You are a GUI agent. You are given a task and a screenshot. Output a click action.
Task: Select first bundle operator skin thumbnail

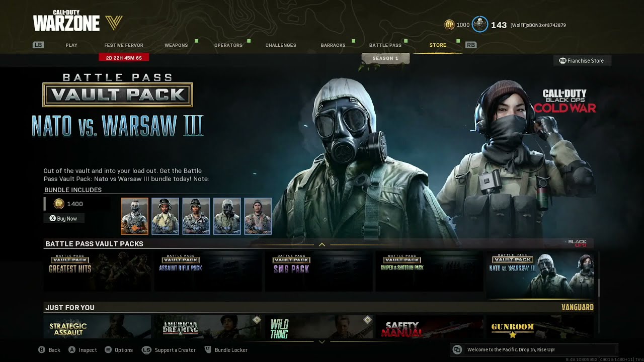(134, 216)
